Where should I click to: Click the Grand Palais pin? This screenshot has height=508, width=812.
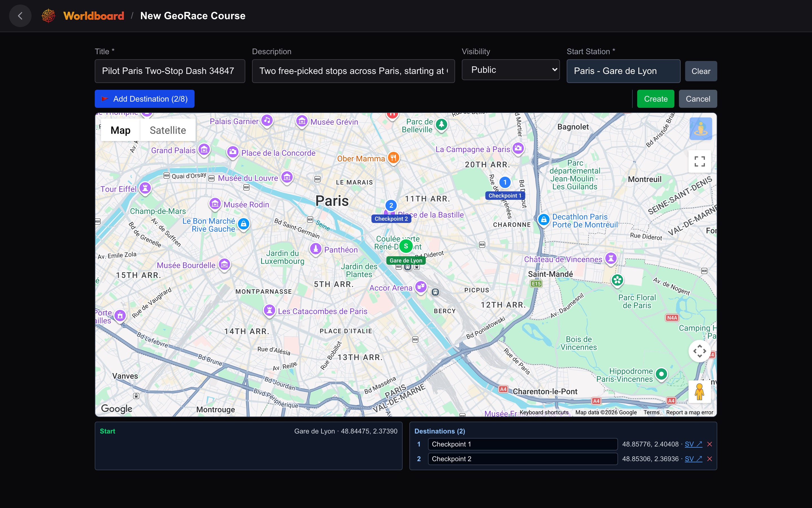(x=204, y=150)
